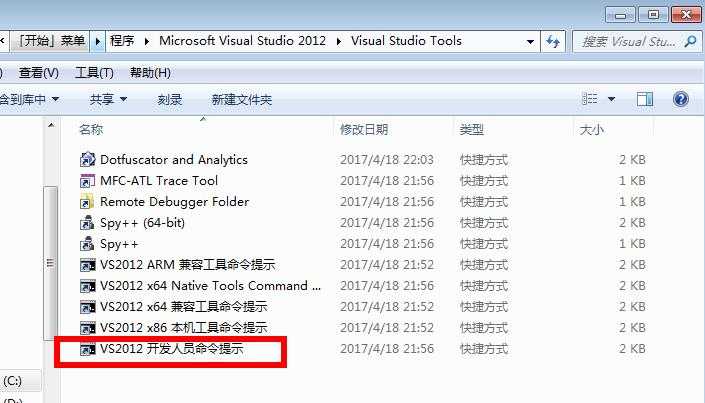Click the refresh button next to the address bar
This screenshot has width=705, height=403.
553,41
